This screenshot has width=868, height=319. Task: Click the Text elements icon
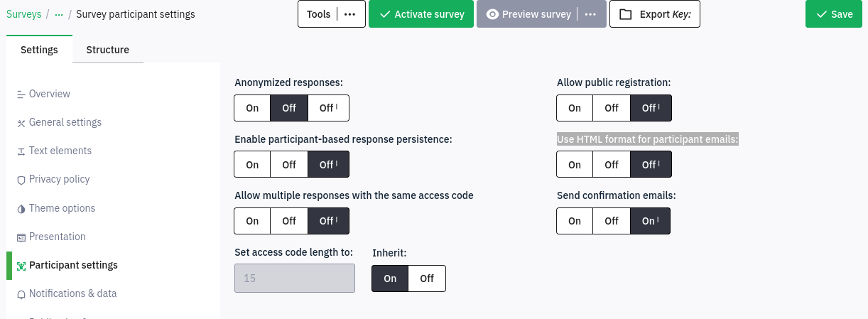[x=21, y=151]
